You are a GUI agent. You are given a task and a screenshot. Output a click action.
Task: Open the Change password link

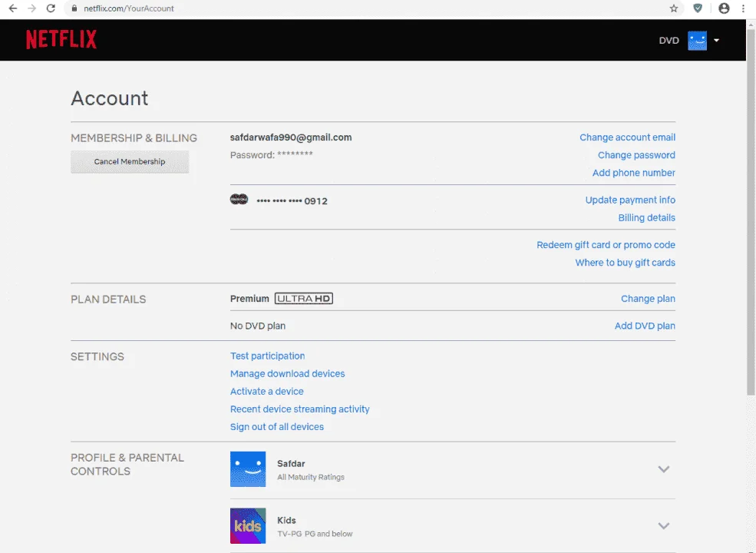(636, 155)
